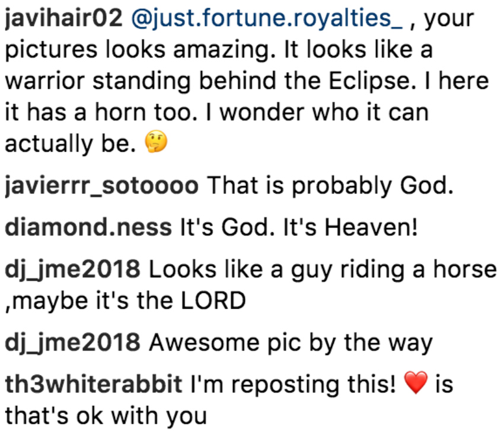Open dj_jme2018 profile on the Awesome pic comment
Viewport: 504px width, 445px height.
point(73,343)
